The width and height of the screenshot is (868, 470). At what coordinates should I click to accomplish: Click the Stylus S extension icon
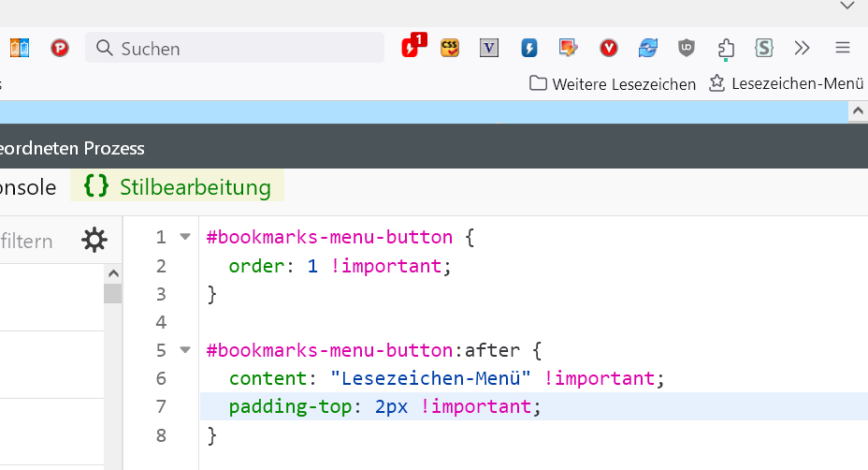coord(764,49)
